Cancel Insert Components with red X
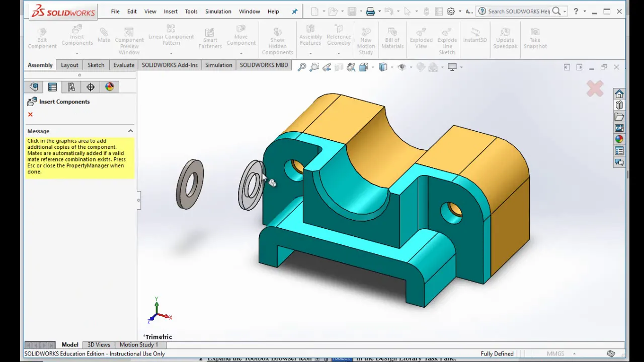The height and width of the screenshot is (362, 644). tap(30, 115)
